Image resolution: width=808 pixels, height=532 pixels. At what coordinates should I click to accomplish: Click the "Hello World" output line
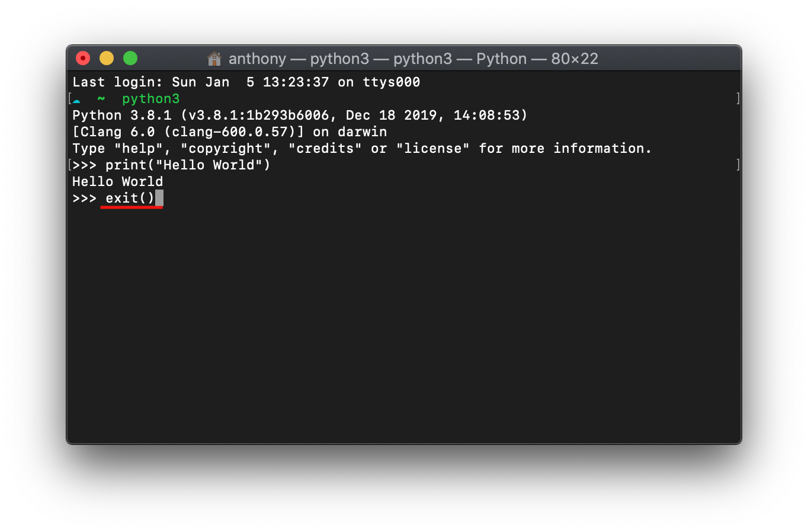point(117,182)
